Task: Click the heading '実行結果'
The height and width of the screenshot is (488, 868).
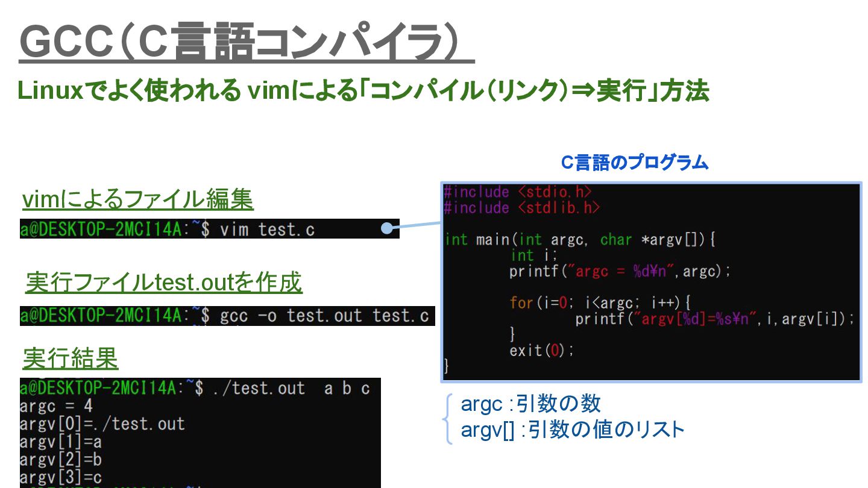Action: pyautogui.click(x=70, y=359)
